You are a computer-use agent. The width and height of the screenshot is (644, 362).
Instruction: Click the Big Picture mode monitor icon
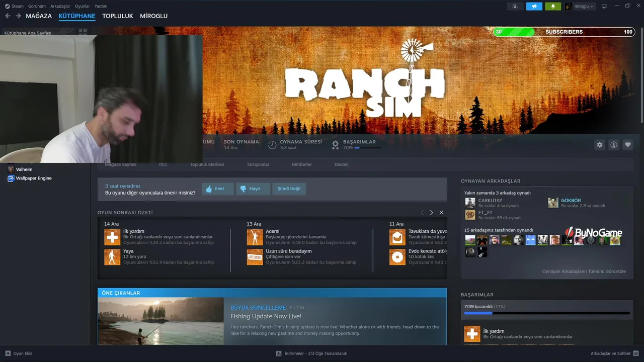(x=604, y=6)
